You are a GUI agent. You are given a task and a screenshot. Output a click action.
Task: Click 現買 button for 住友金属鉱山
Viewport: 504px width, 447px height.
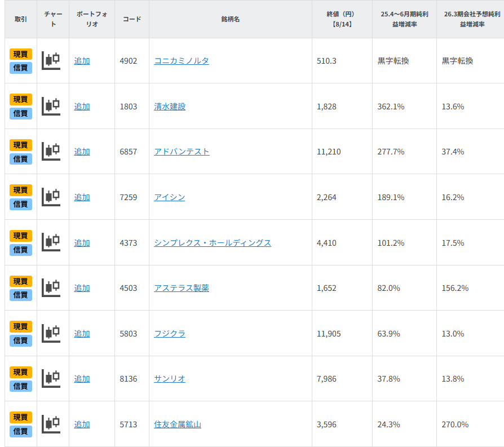(20, 418)
